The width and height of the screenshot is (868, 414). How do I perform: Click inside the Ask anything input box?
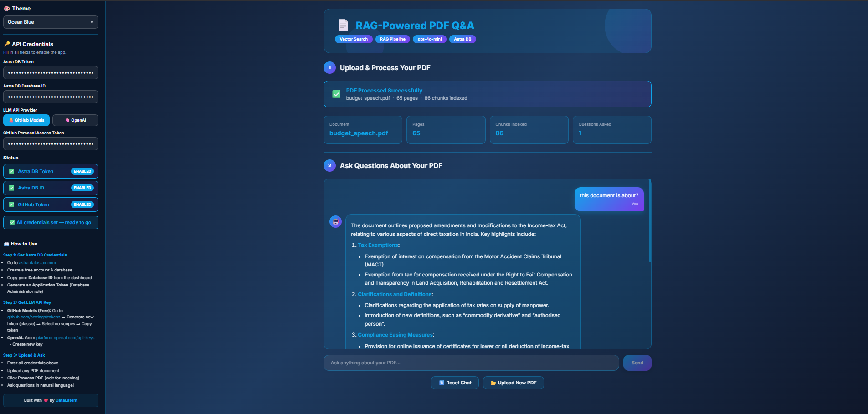coord(471,363)
